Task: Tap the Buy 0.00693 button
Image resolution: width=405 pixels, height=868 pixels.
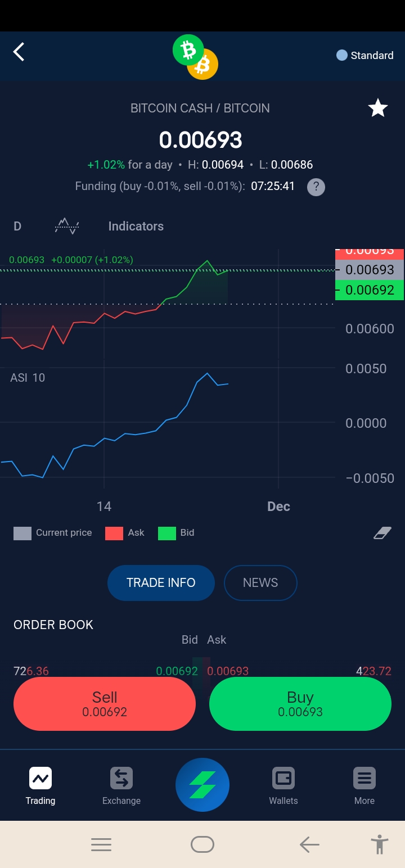Action: click(x=300, y=704)
